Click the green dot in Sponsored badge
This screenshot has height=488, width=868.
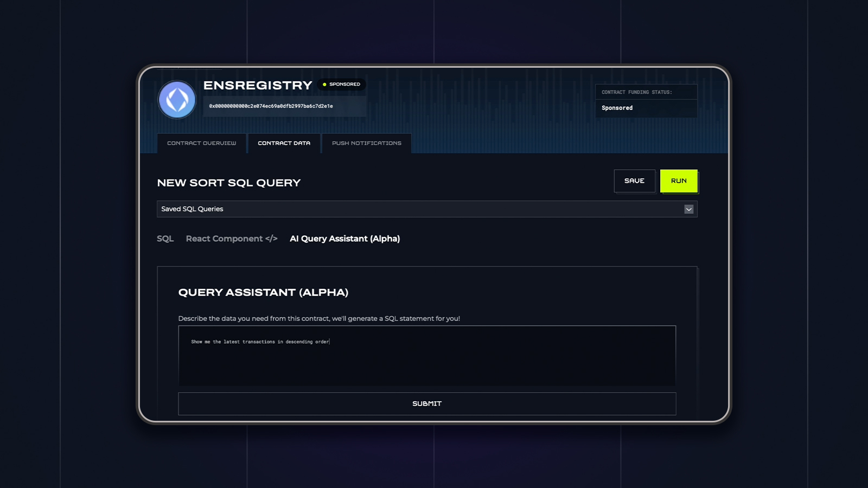324,85
